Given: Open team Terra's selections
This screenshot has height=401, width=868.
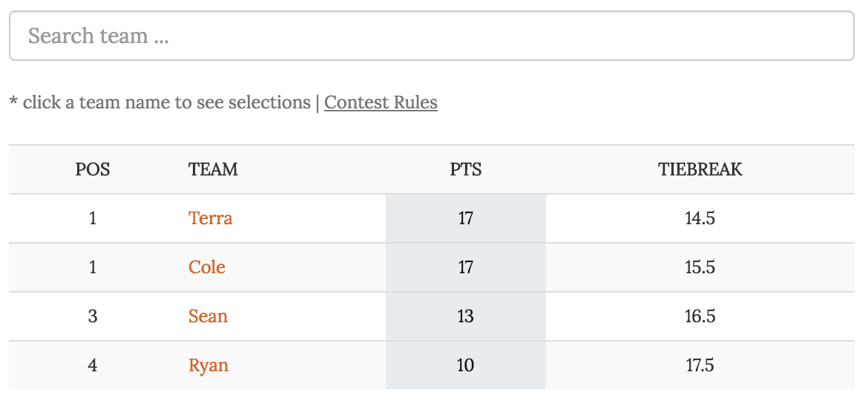Looking at the screenshot, I should click(210, 218).
